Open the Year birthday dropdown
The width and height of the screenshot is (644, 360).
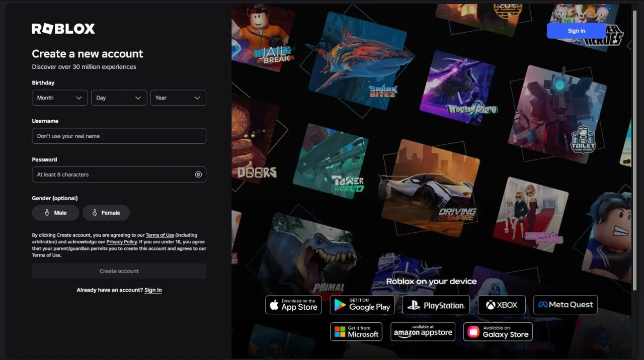pyautogui.click(x=178, y=98)
